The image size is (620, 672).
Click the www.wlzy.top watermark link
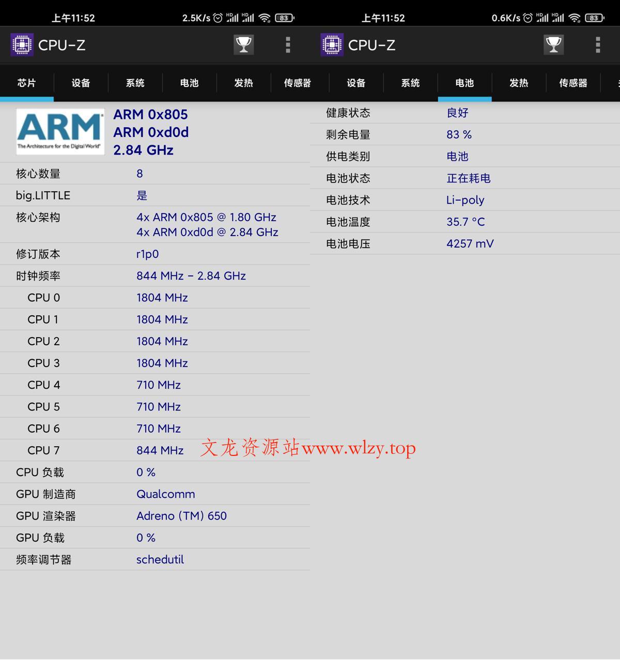(x=359, y=448)
